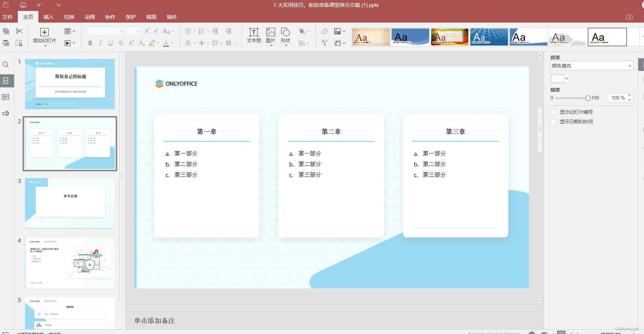Expand the numbered list dropdown

tap(208, 31)
